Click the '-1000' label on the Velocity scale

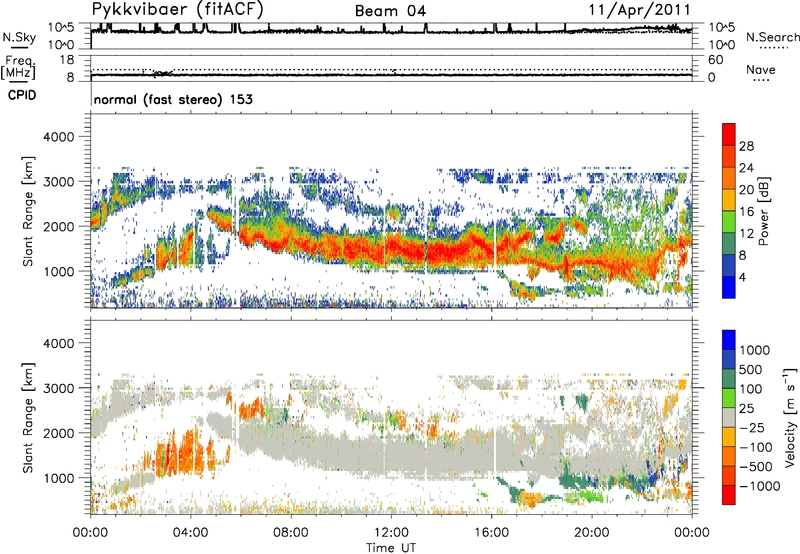[760, 486]
